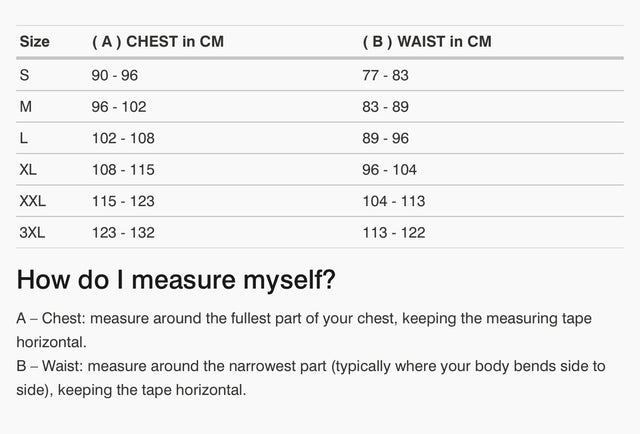Viewport: 640px width, 434px height.
Task: Select the L size row label
Action: pos(24,138)
